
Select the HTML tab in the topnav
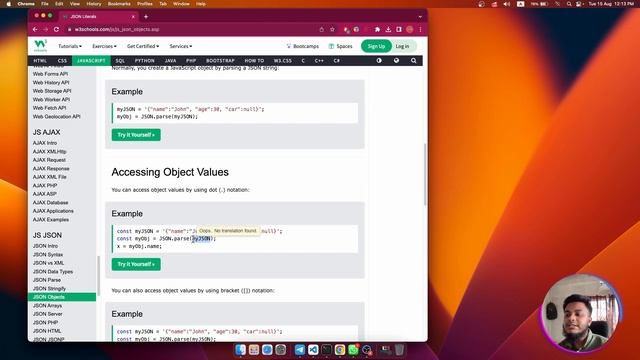tap(40, 60)
